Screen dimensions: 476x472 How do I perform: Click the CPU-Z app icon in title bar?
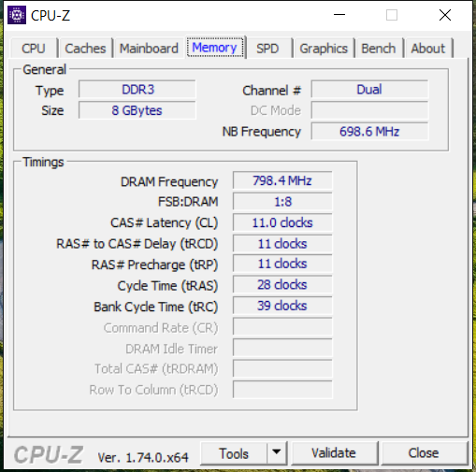[x=17, y=15]
